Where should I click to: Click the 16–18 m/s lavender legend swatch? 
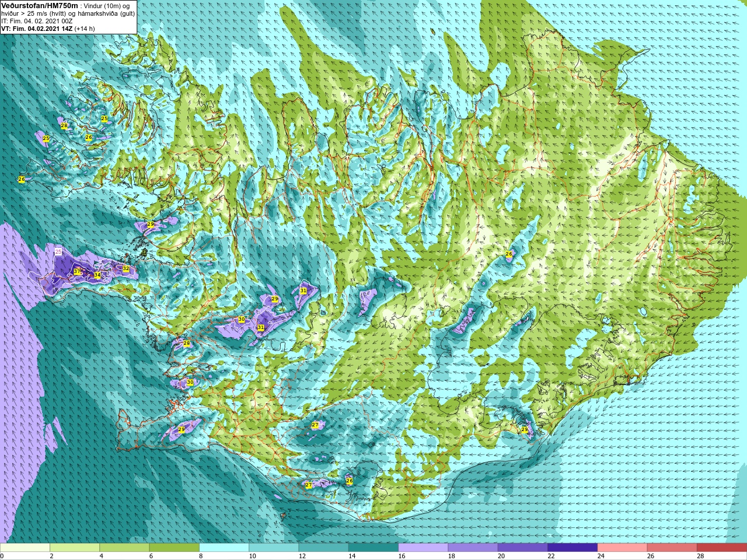423,548
